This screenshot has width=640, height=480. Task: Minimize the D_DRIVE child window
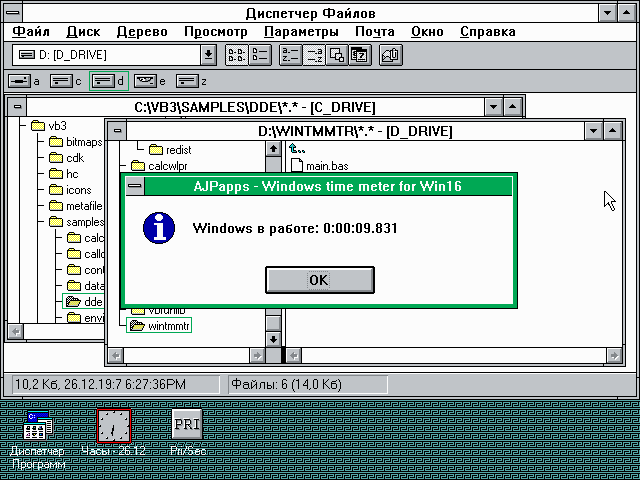click(x=593, y=131)
